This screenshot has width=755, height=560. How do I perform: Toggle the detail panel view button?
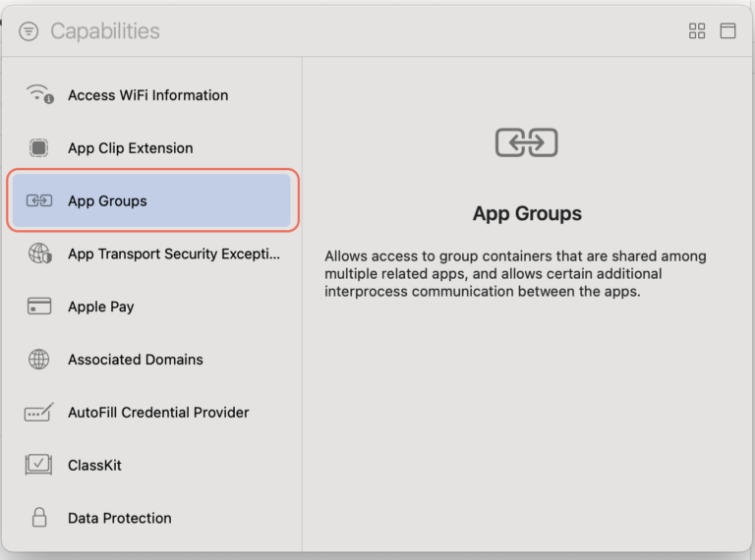[x=727, y=31]
